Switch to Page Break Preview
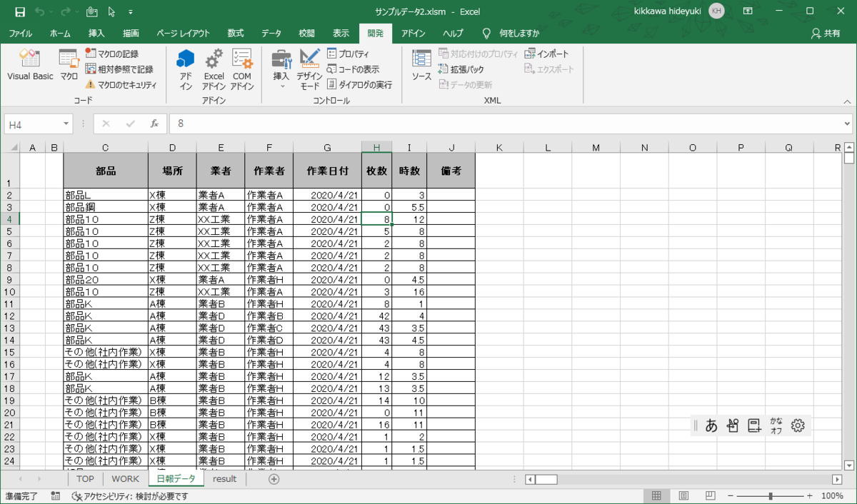This screenshot has width=857, height=504. (x=711, y=496)
